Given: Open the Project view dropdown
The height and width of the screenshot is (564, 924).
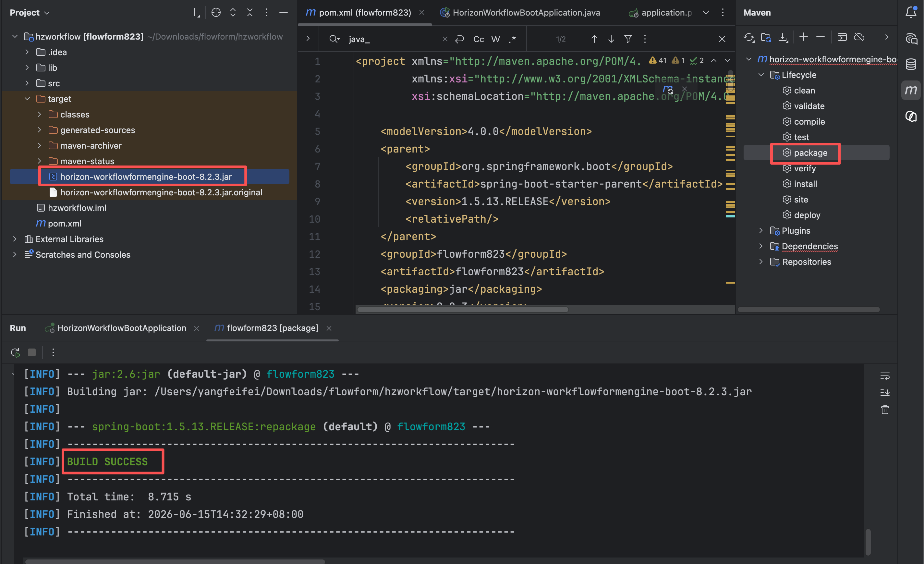Looking at the screenshot, I should [30, 13].
